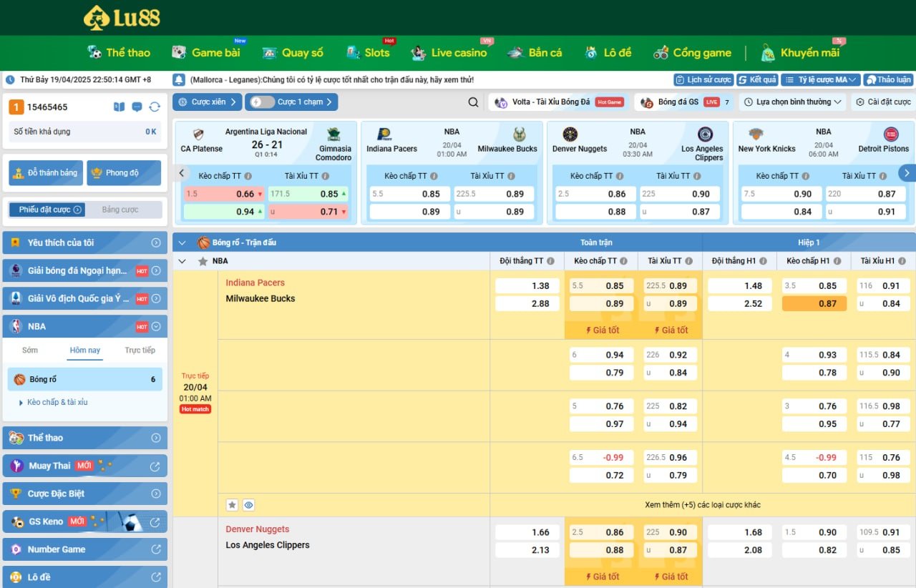Open the chat message icon
This screenshot has width=916, height=588.
coord(137,107)
